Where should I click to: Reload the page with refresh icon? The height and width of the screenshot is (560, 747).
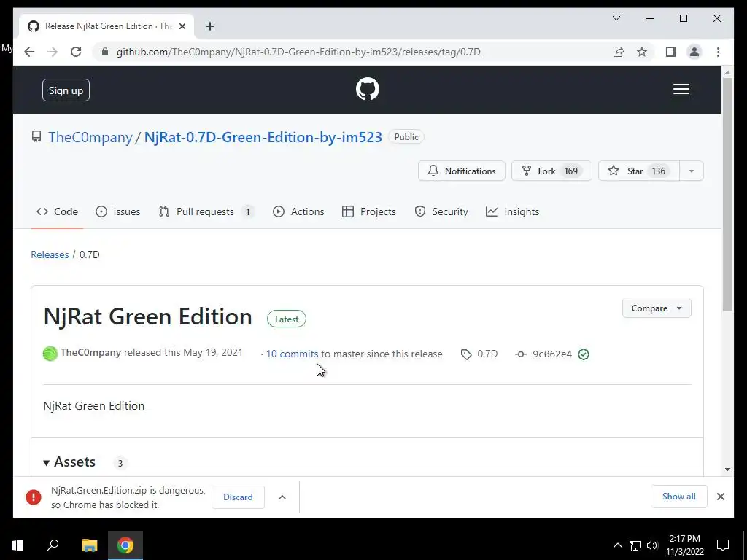point(76,52)
